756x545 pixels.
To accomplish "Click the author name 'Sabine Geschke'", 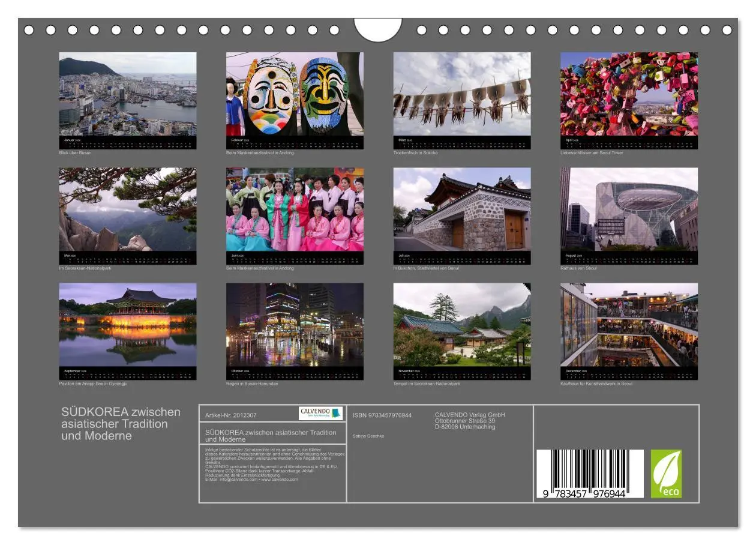I will click(368, 436).
